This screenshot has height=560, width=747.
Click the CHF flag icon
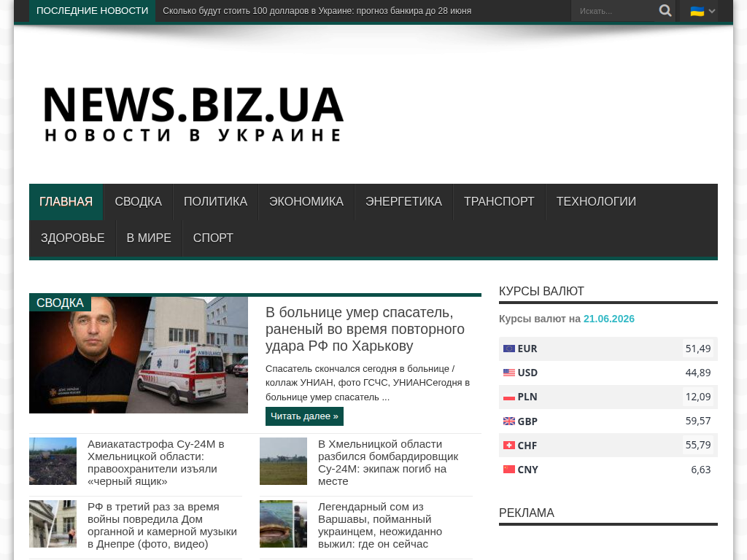point(508,446)
